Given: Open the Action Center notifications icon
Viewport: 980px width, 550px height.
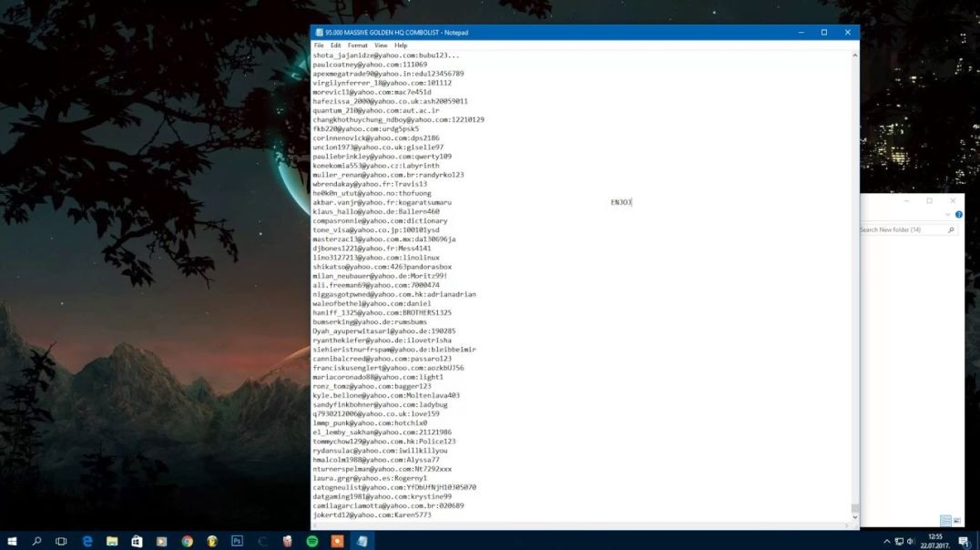Looking at the screenshot, I should tap(964, 541).
